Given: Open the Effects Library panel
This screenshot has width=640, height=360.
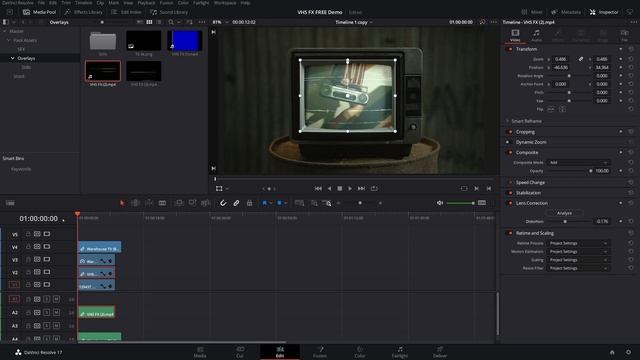Looking at the screenshot, I should pyautogui.click(x=84, y=12).
